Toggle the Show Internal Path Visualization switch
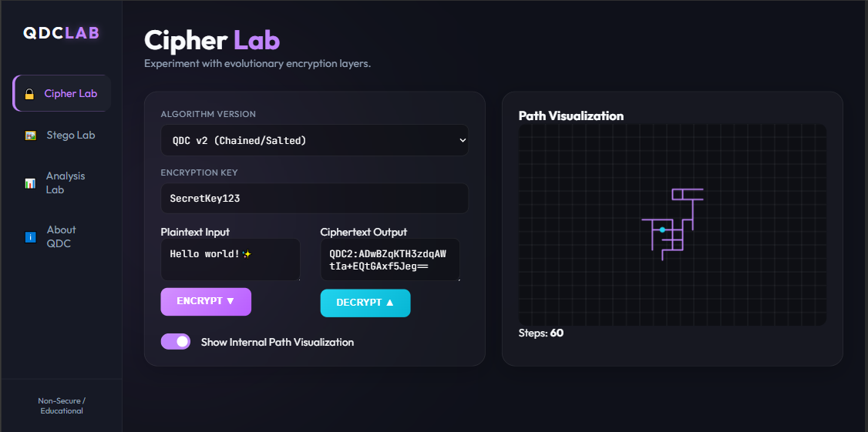This screenshot has width=868, height=432. click(176, 342)
